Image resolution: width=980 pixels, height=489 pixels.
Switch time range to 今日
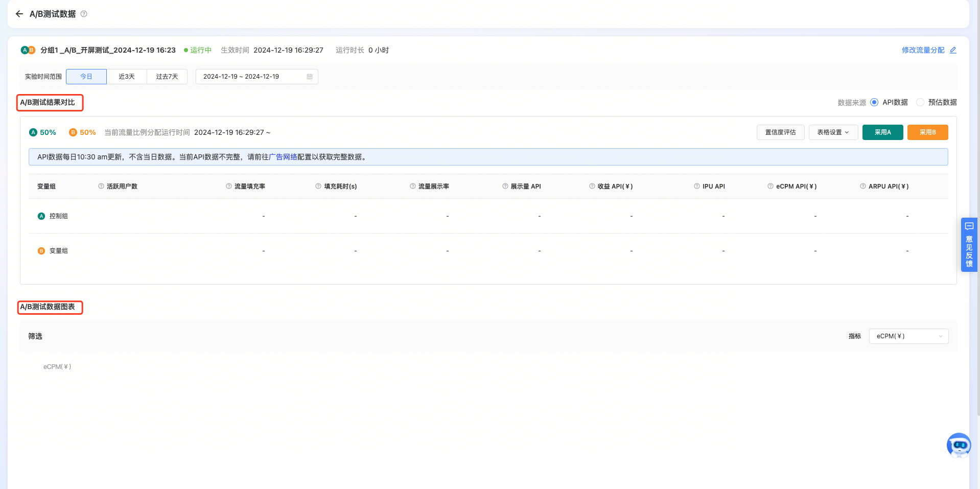tap(86, 77)
